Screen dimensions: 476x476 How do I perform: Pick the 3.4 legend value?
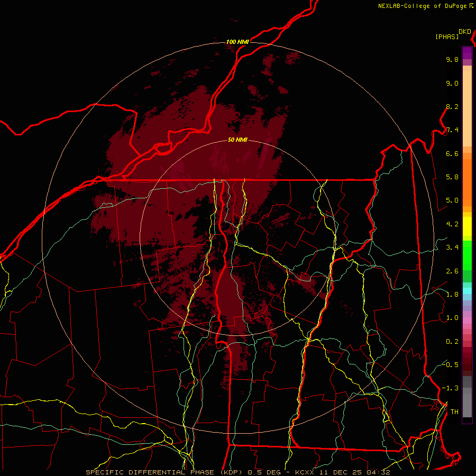point(452,248)
